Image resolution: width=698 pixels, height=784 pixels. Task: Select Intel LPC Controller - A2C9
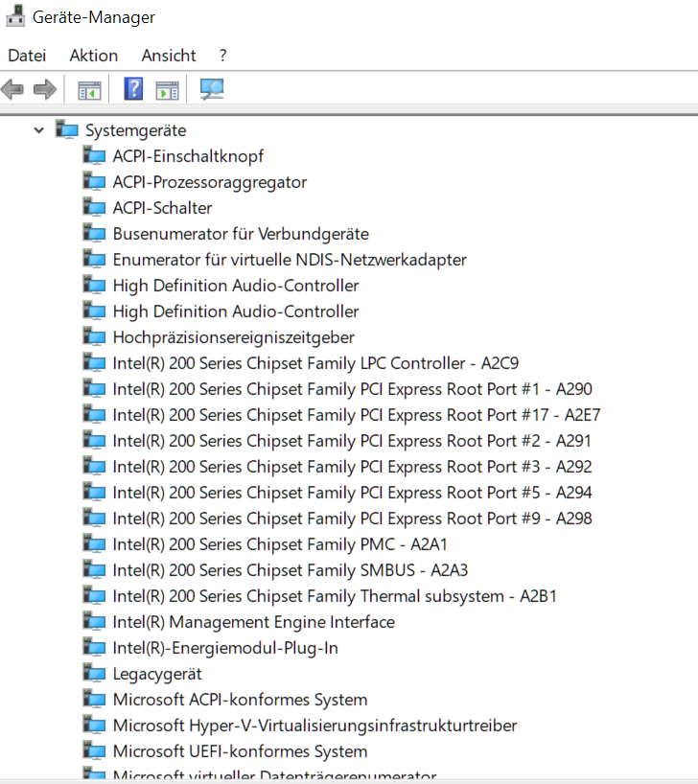[x=315, y=363]
